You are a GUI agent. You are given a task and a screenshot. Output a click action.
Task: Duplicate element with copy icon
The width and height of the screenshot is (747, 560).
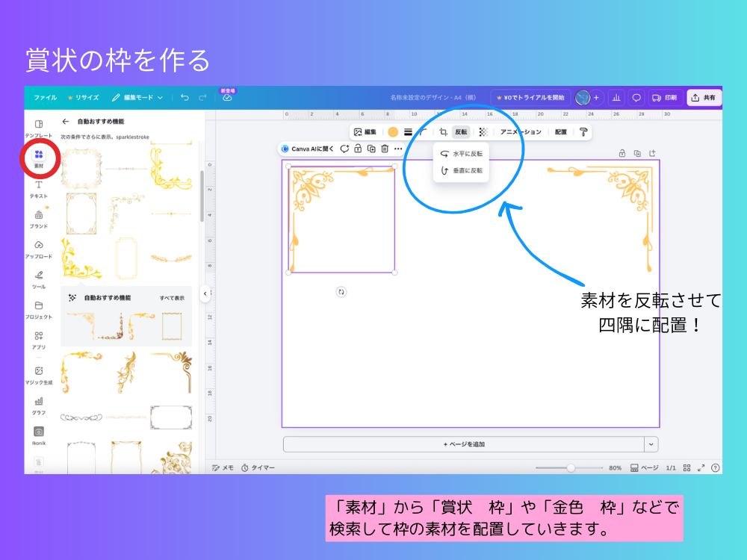point(371,149)
